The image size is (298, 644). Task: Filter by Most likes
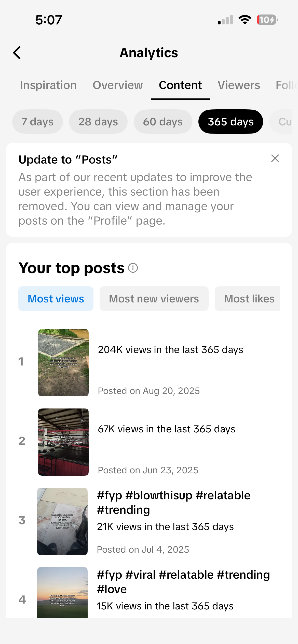click(247, 299)
